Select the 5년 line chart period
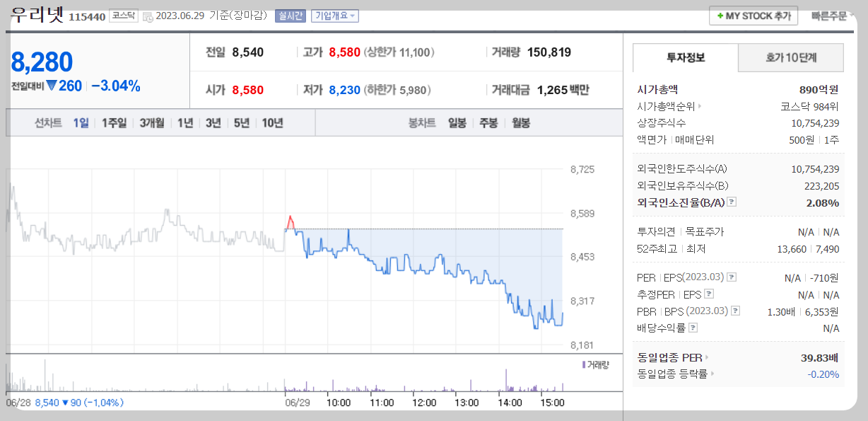 point(242,122)
